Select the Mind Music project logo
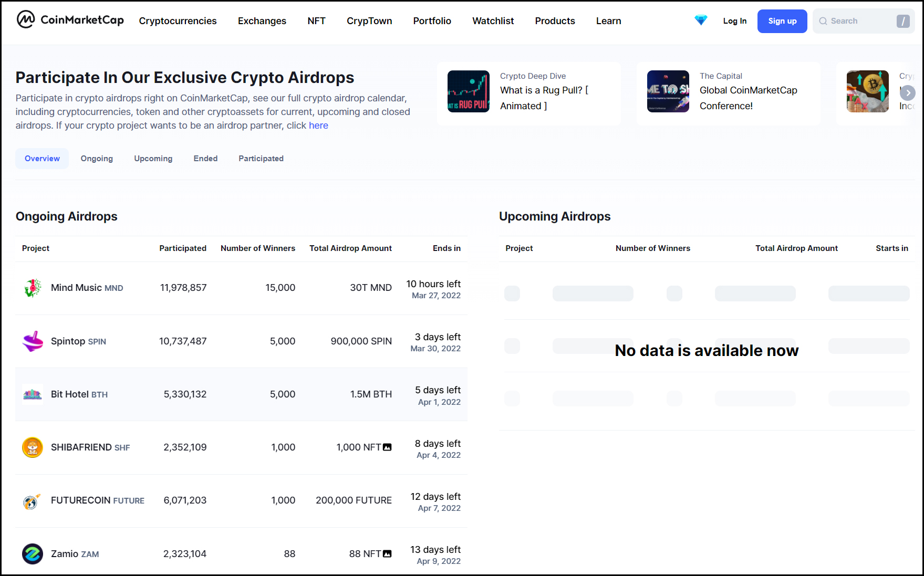The height and width of the screenshot is (576, 924). coord(33,288)
